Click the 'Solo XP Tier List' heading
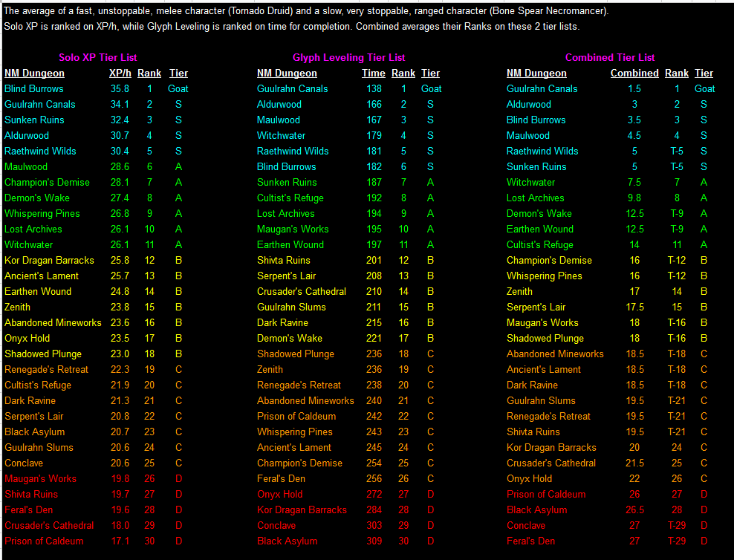Screen dimensions: 734x560 (98, 57)
